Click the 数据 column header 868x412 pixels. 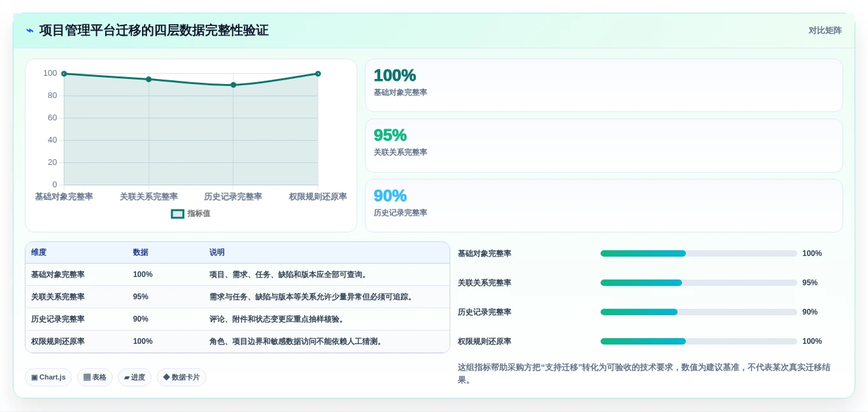[x=141, y=253]
